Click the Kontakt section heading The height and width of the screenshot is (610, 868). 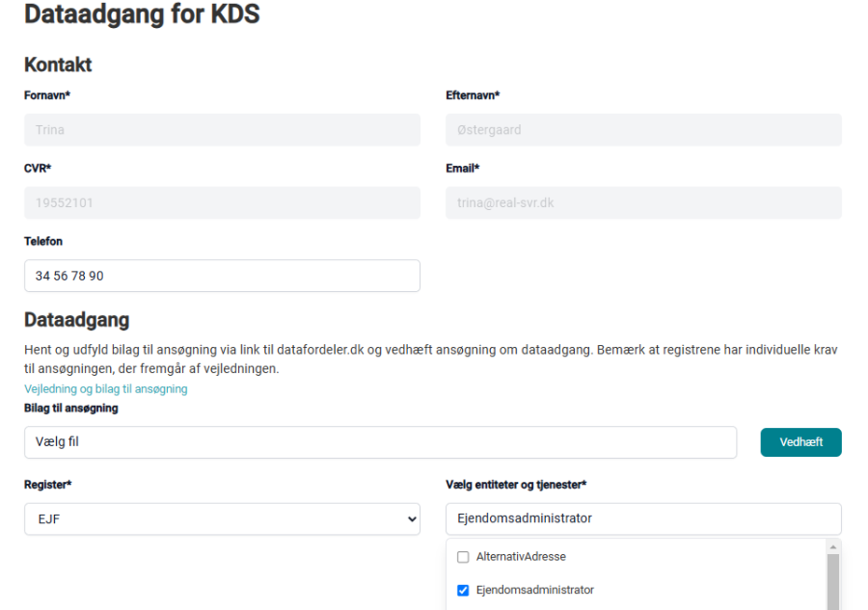click(x=58, y=65)
